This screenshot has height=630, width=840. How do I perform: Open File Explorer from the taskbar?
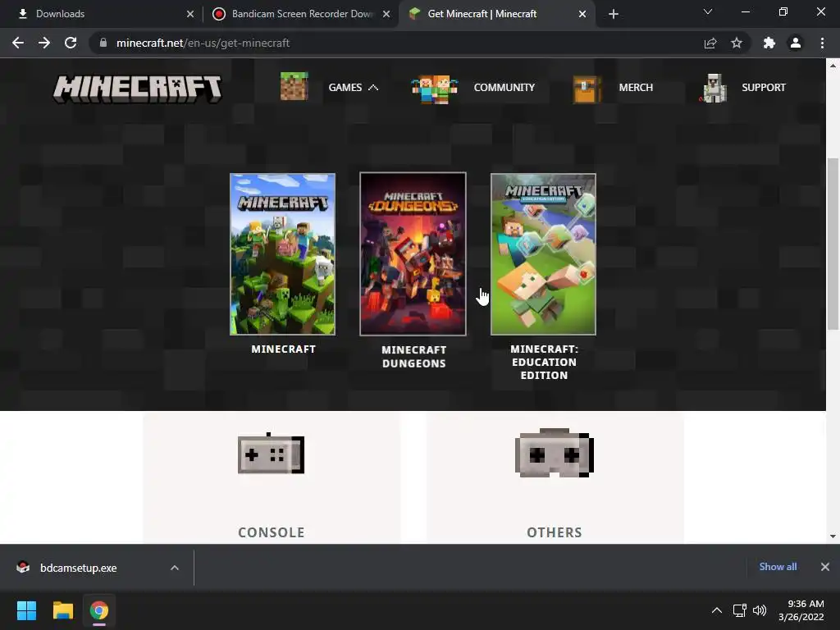pos(62,610)
